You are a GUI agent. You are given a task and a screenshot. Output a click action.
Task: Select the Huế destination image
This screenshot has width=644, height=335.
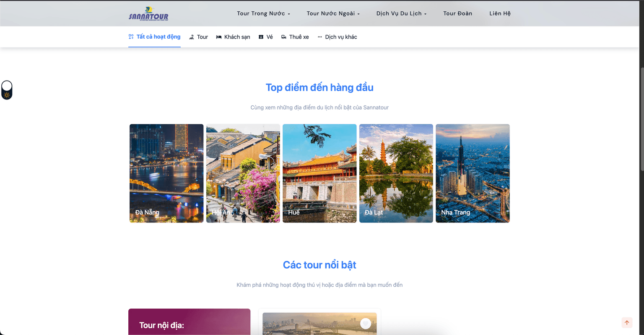pyautogui.click(x=319, y=173)
